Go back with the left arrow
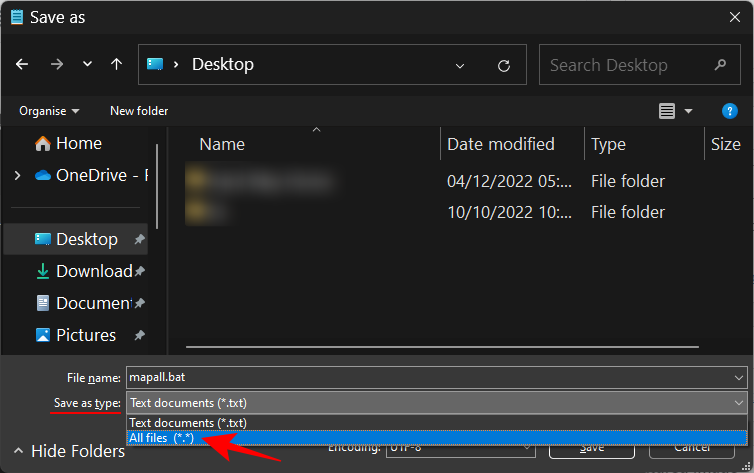The height and width of the screenshot is (473, 754). click(22, 64)
